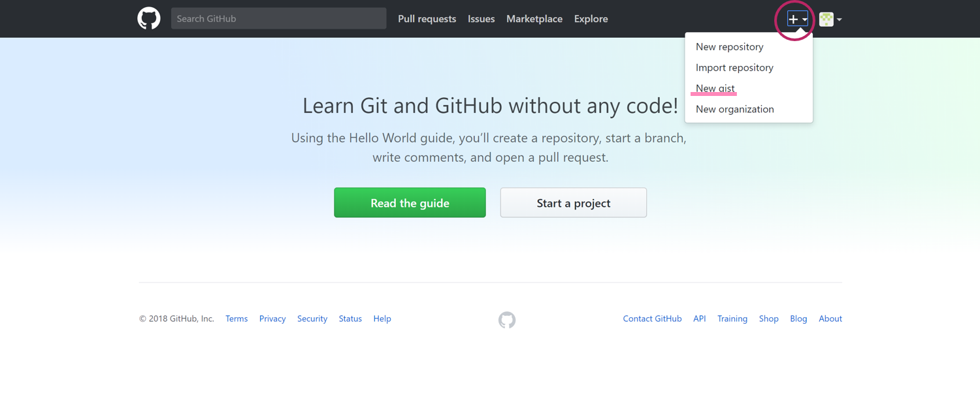The height and width of the screenshot is (404, 980).
Task: Open the About link
Action: (830, 319)
